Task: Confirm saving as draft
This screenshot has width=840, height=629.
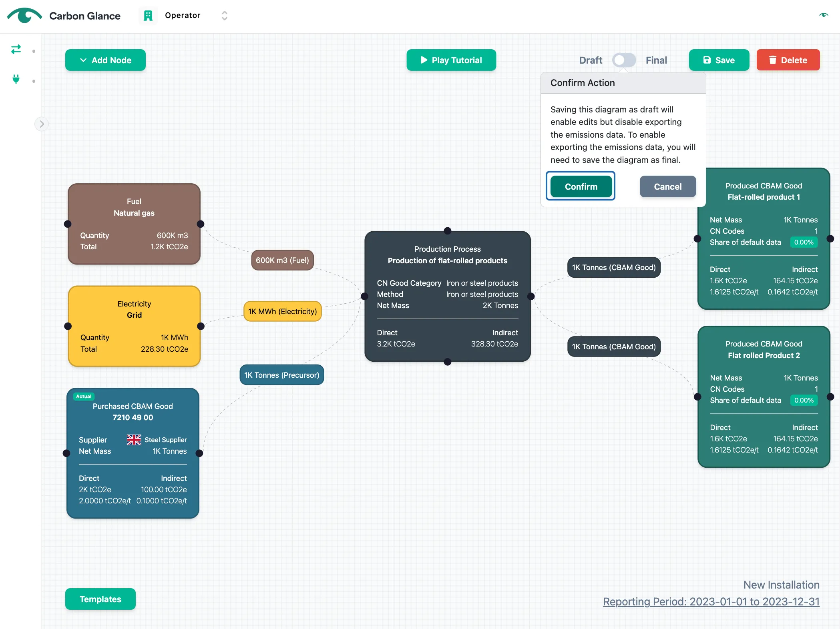Action: (581, 186)
